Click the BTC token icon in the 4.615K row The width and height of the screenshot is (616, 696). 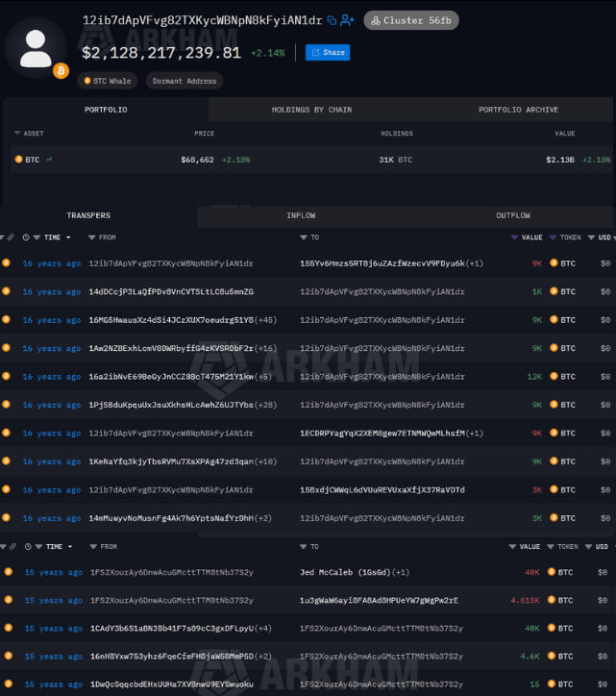(x=552, y=600)
